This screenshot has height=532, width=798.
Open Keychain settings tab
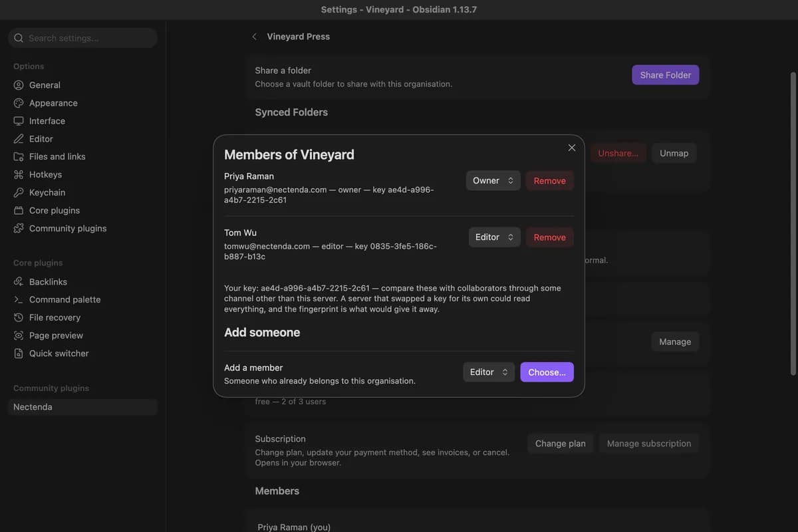(82, 192)
